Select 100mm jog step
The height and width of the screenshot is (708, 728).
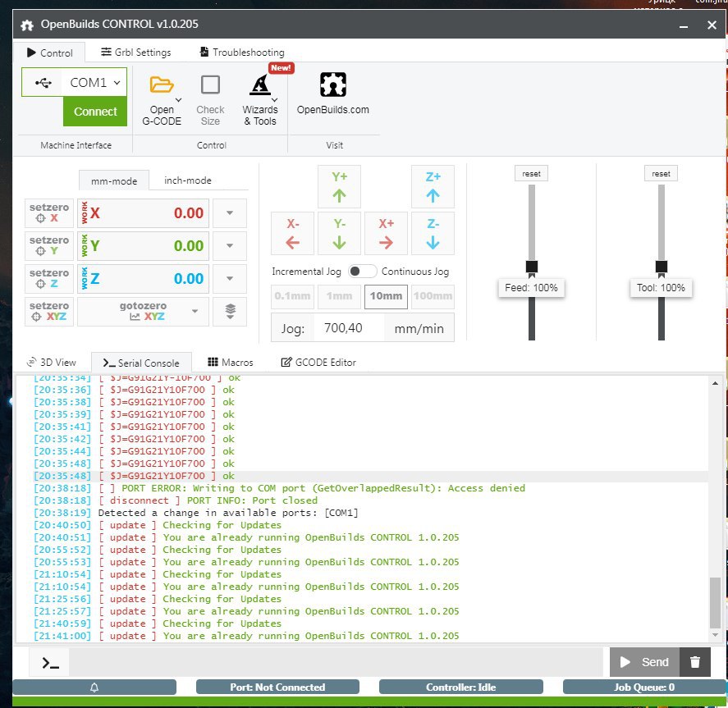(433, 296)
